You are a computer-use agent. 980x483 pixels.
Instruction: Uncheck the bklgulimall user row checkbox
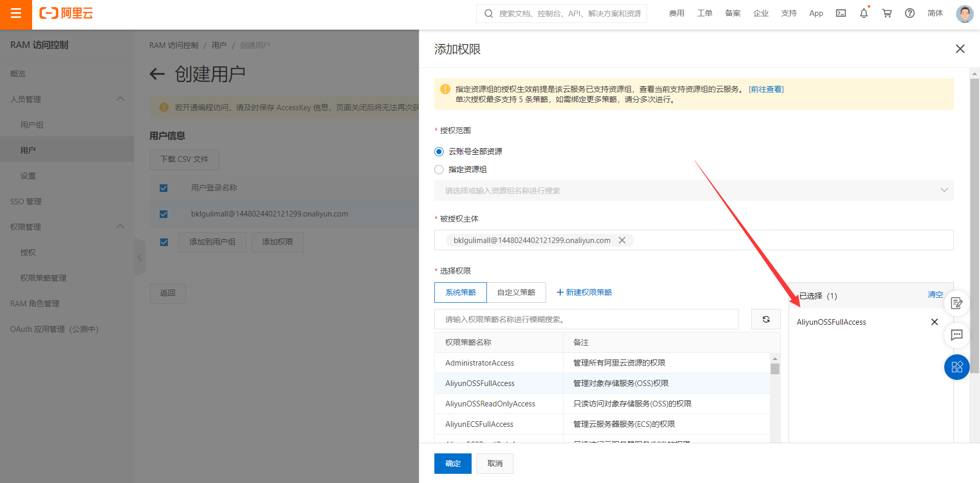(x=163, y=214)
